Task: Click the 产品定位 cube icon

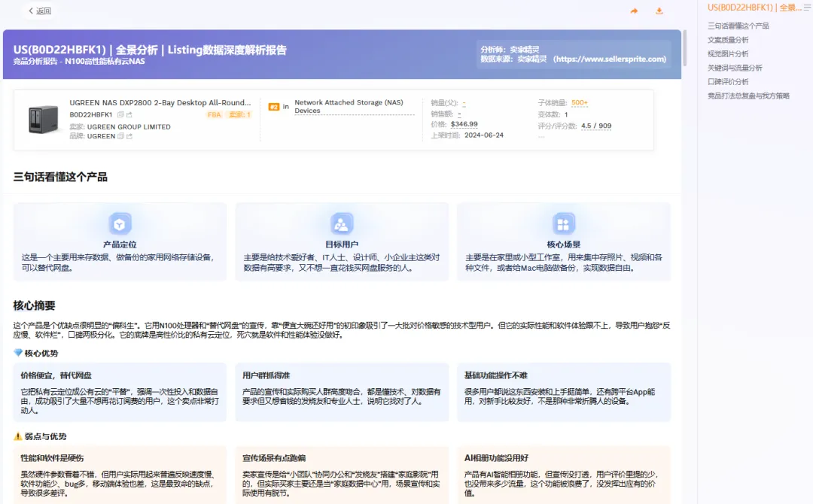Action: (120, 223)
